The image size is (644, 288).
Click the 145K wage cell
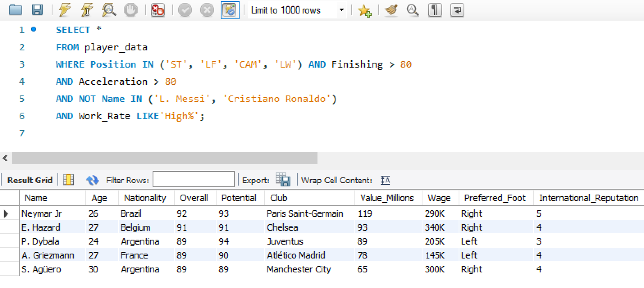pyautogui.click(x=441, y=255)
